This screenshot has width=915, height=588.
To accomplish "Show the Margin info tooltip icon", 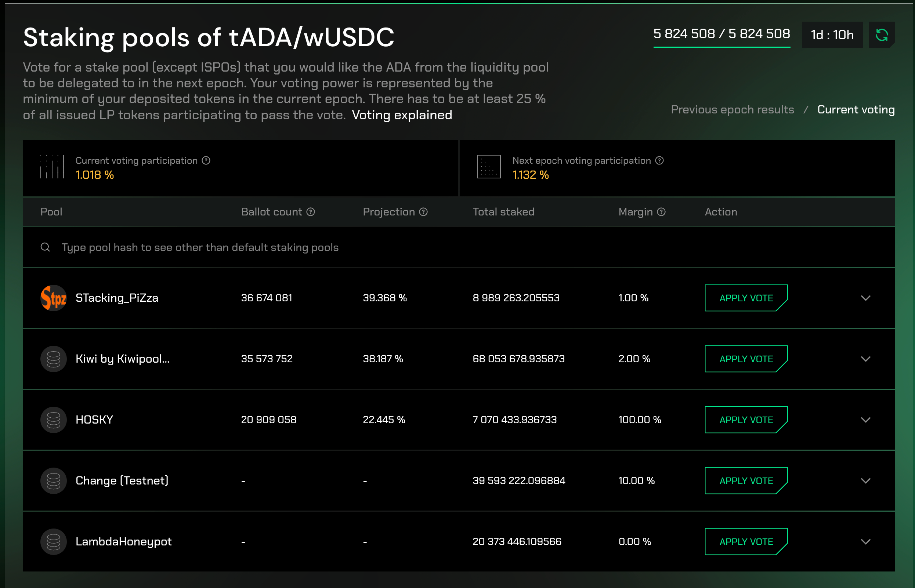I will pos(661,211).
